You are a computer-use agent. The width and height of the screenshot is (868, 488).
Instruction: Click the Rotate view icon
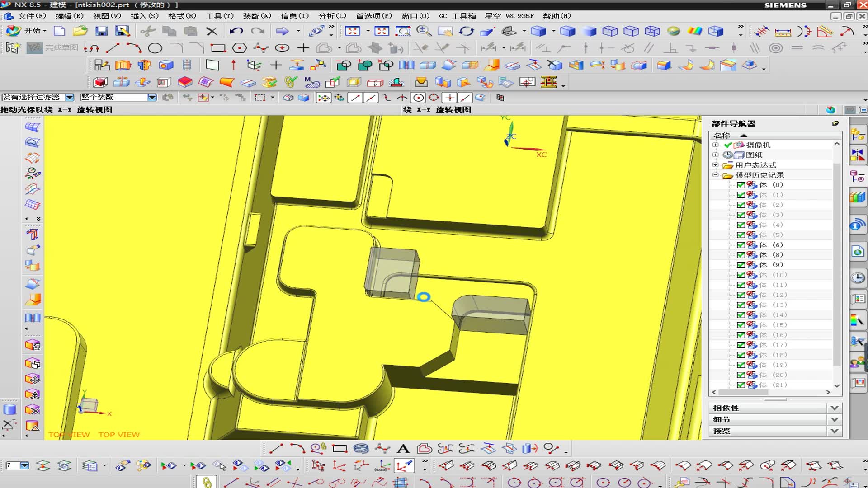point(466,31)
